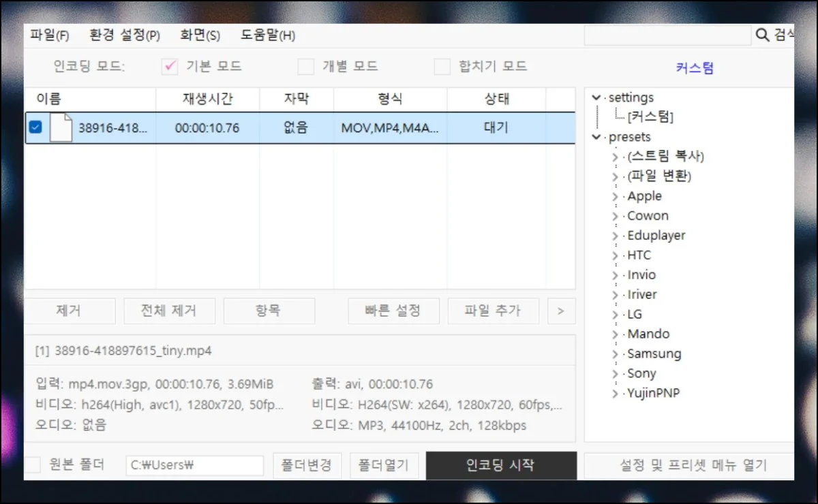
Task: Expand the Sony preset group
Action: [616, 374]
